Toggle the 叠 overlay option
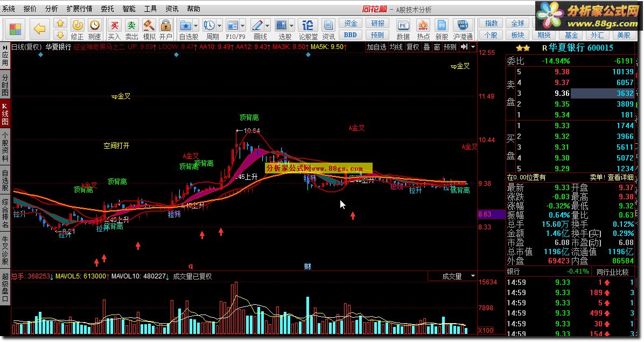This screenshot has width=644, height=342. 427,47
